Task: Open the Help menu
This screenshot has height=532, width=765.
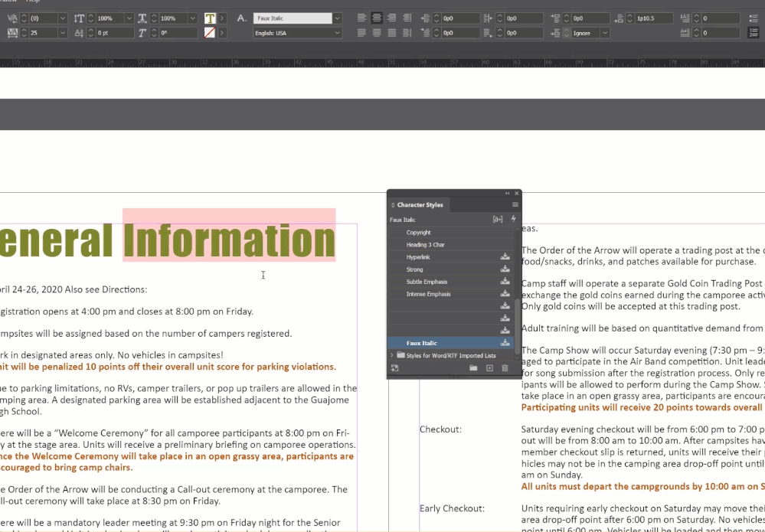Action: [33, 1]
